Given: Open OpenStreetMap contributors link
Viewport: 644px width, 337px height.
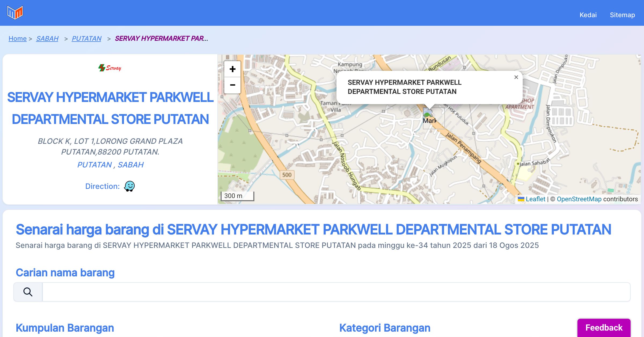Looking at the screenshot, I should click(579, 199).
